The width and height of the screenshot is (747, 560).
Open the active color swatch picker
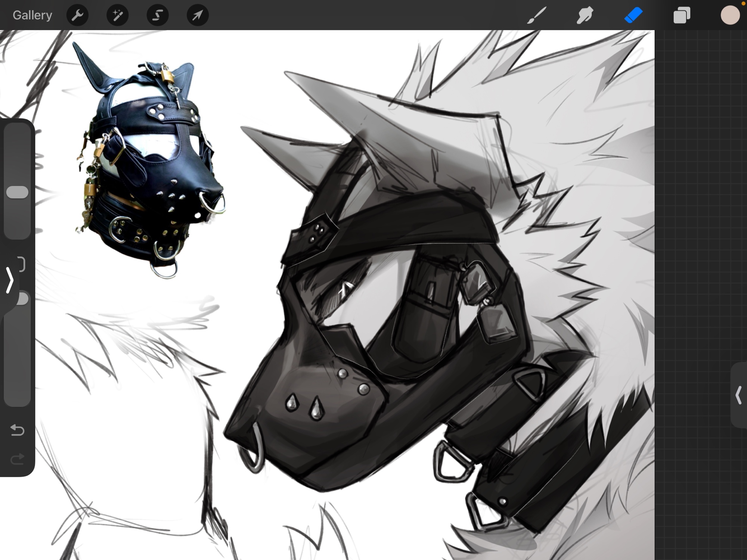730,15
